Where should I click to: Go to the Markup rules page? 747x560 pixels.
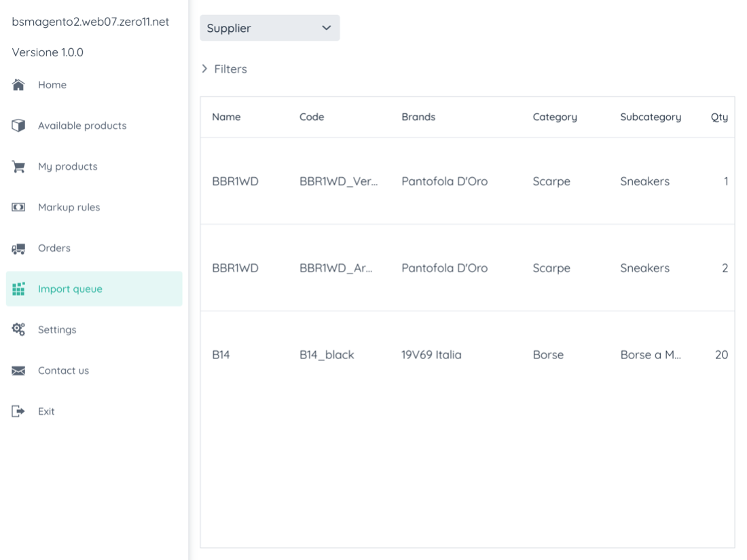tap(69, 207)
